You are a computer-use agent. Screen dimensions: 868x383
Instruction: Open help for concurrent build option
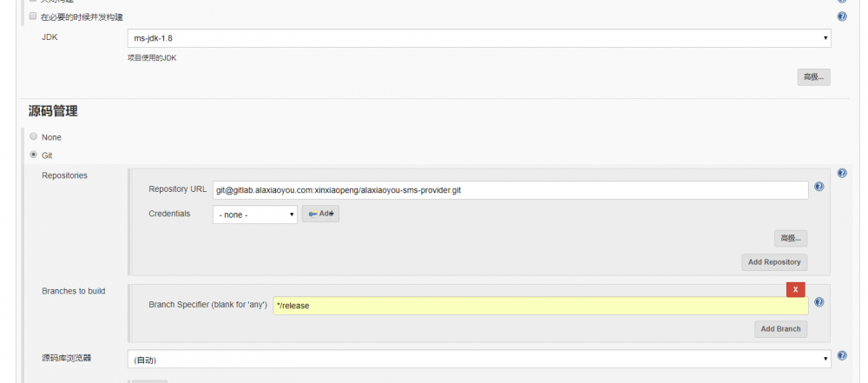[x=842, y=17]
